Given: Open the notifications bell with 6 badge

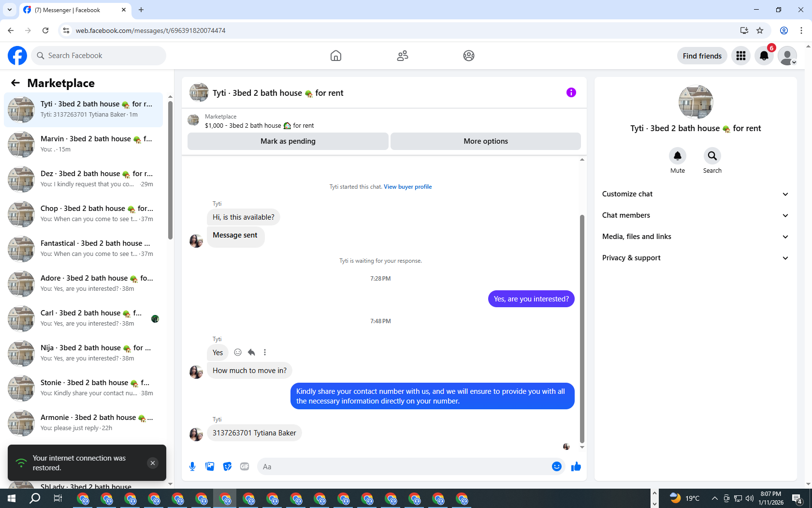Looking at the screenshot, I should tap(764, 56).
